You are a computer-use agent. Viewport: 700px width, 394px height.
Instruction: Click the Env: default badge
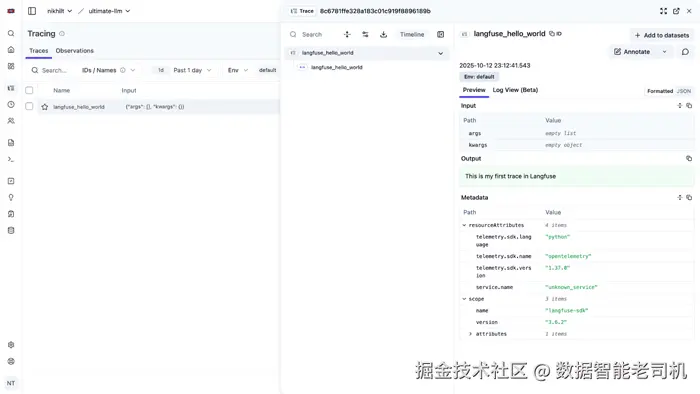click(479, 77)
